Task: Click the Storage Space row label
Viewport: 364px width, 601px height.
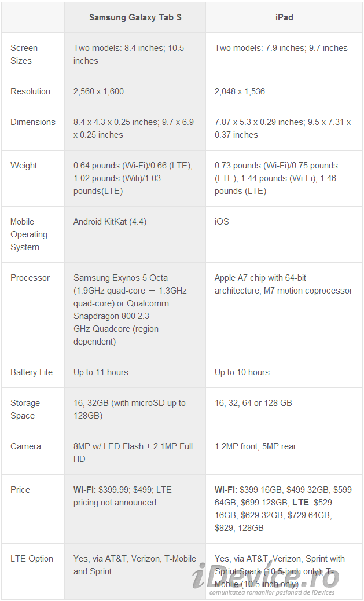Action: (x=25, y=409)
